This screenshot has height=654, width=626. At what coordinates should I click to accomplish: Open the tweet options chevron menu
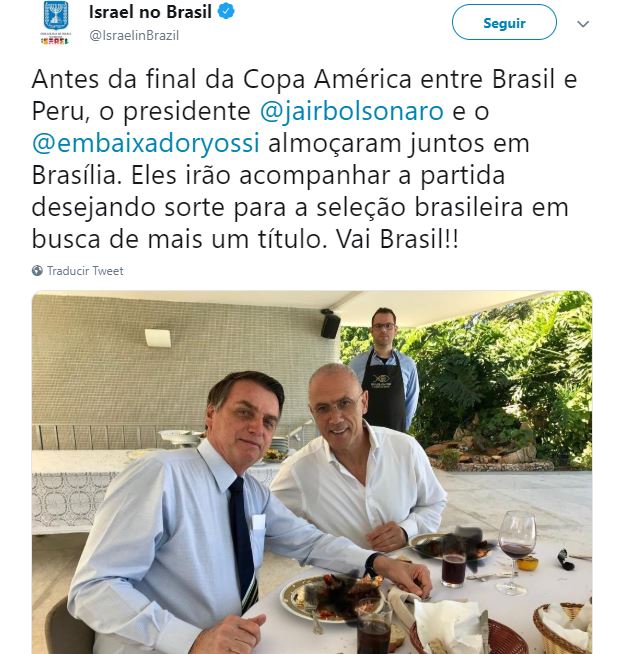pos(583,24)
